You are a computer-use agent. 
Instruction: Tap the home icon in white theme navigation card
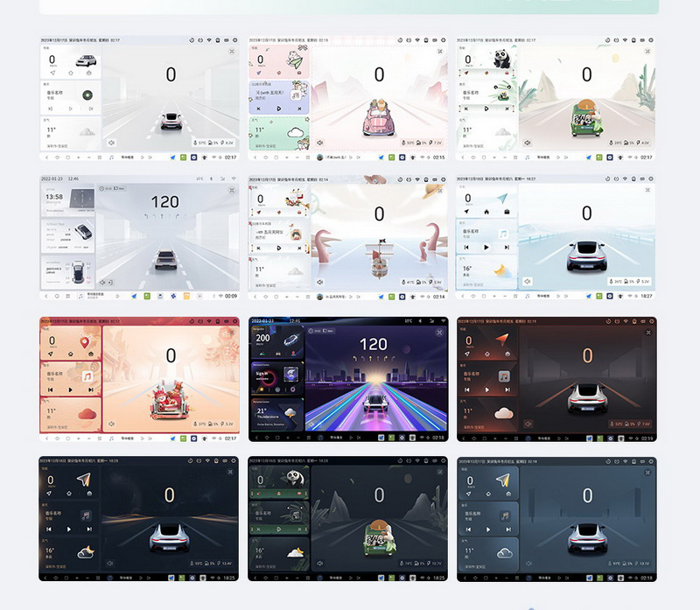click(x=71, y=74)
